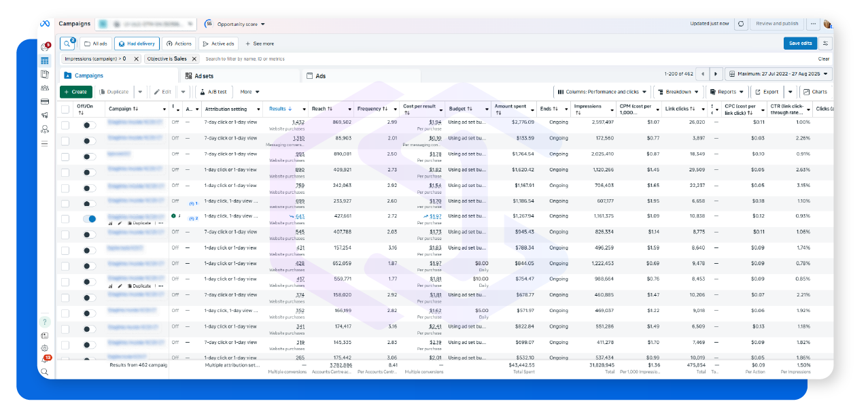
Task: Go to next page of campaign results
Action: point(716,73)
